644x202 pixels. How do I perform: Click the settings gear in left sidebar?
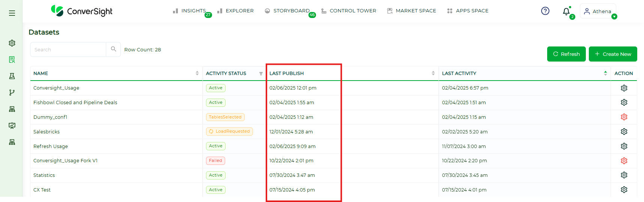pyautogui.click(x=12, y=43)
